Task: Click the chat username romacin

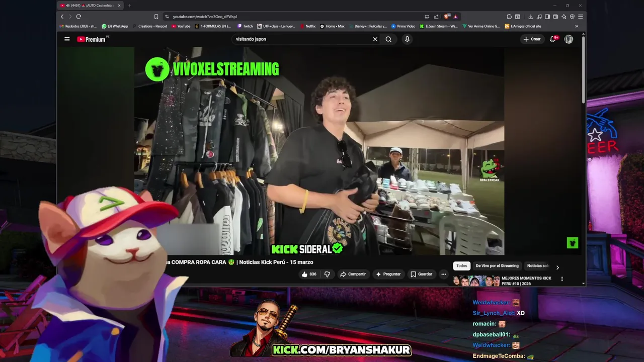Action: [485, 324]
